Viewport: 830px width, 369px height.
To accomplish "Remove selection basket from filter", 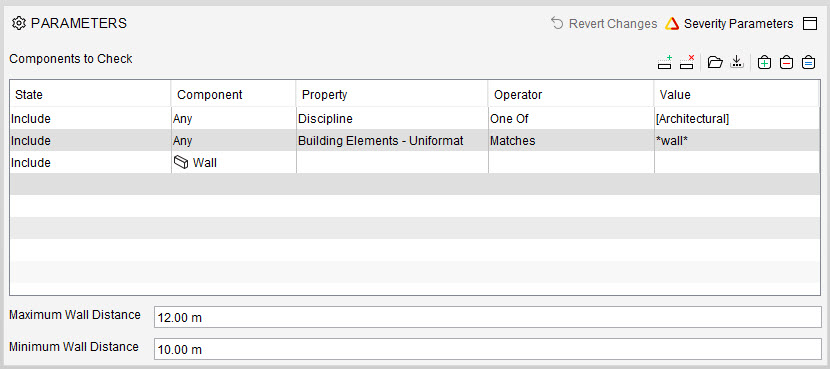I will point(786,62).
